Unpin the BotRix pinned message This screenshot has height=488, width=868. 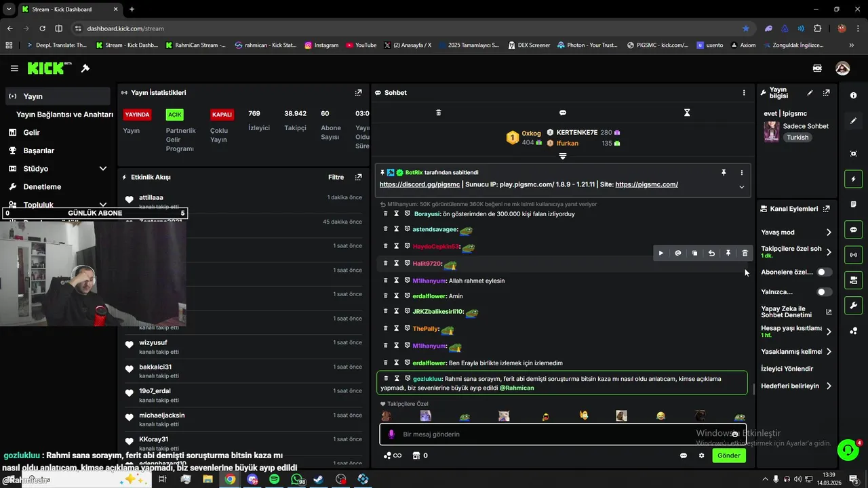click(724, 173)
